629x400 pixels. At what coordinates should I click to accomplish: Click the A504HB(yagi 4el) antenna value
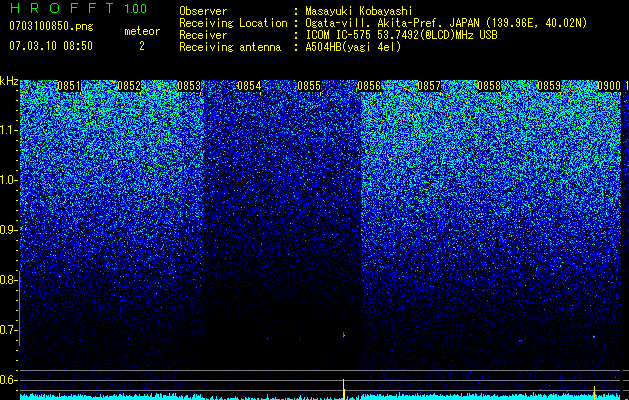click(x=353, y=47)
